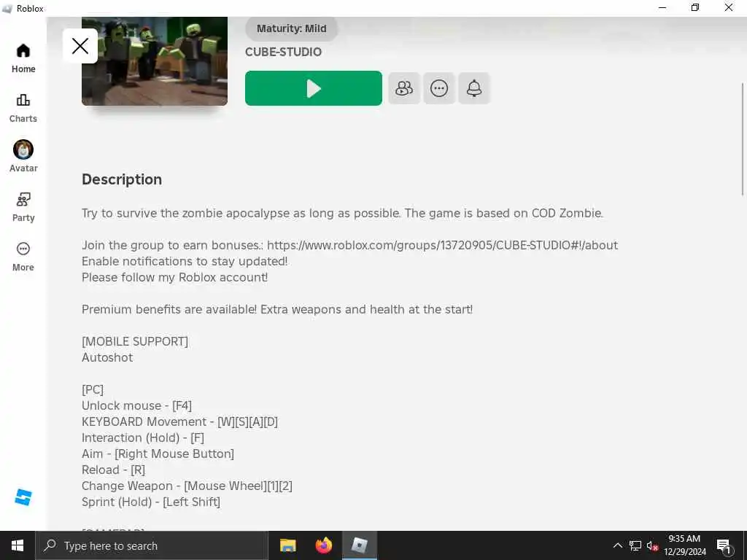This screenshot has width=747, height=560.
Task: Click the Maturity: Mild badge
Action: coord(292,28)
